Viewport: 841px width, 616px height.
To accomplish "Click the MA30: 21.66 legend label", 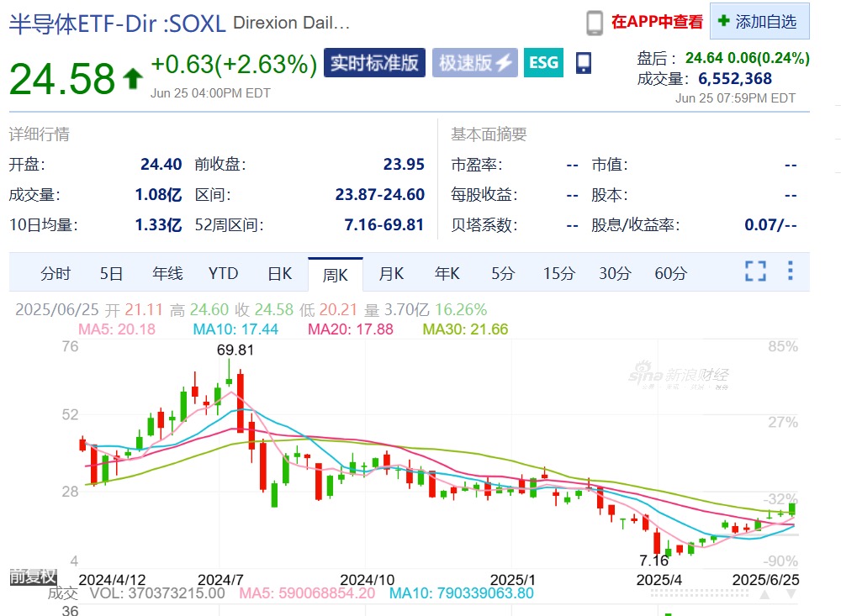I will 465,329.
